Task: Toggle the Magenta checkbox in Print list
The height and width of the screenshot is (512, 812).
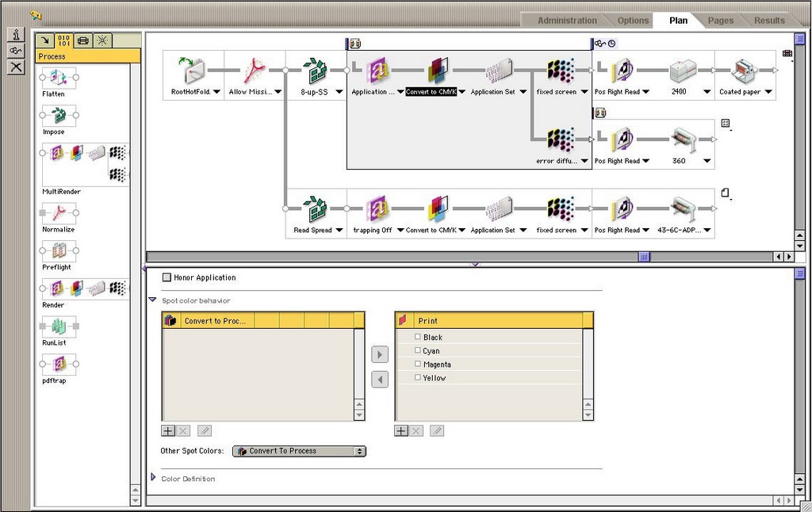Action: click(418, 364)
